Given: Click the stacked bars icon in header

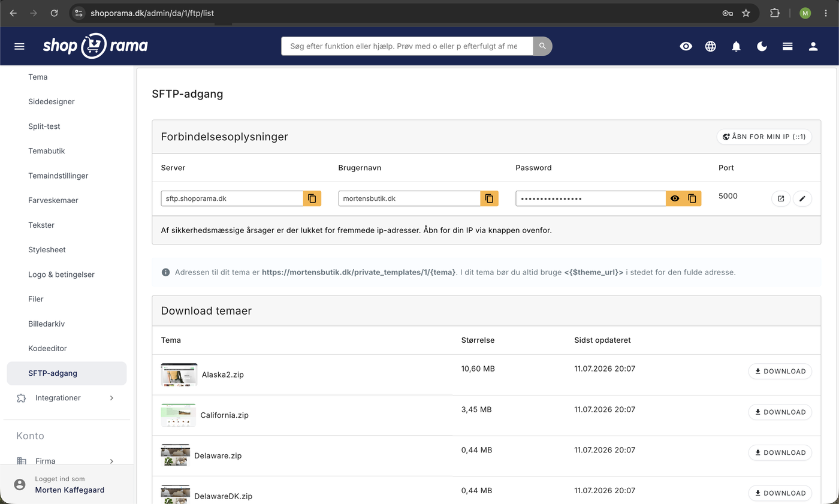Looking at the screenshot, I should (787, 46).
